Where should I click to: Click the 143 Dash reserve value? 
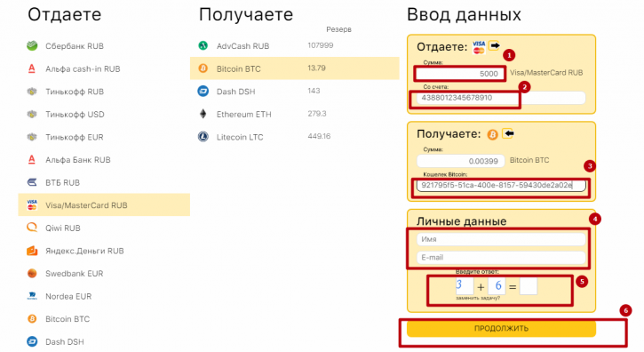[x=314, y=91]
